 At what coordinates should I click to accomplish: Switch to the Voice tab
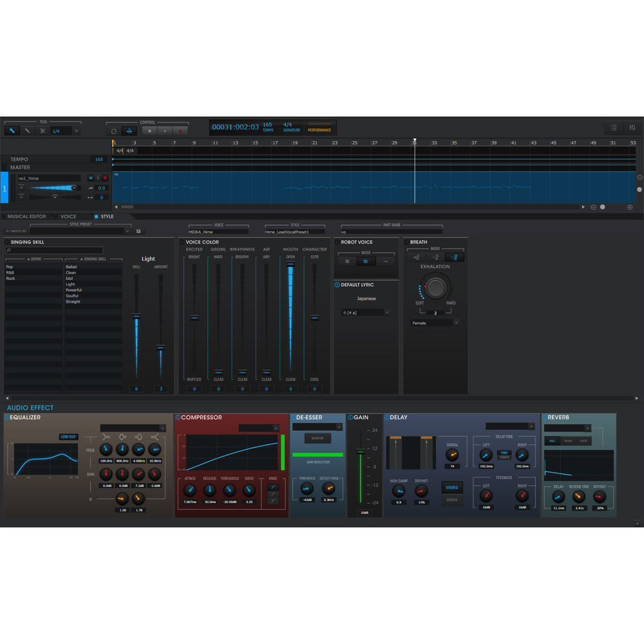(x=68, y=216)
